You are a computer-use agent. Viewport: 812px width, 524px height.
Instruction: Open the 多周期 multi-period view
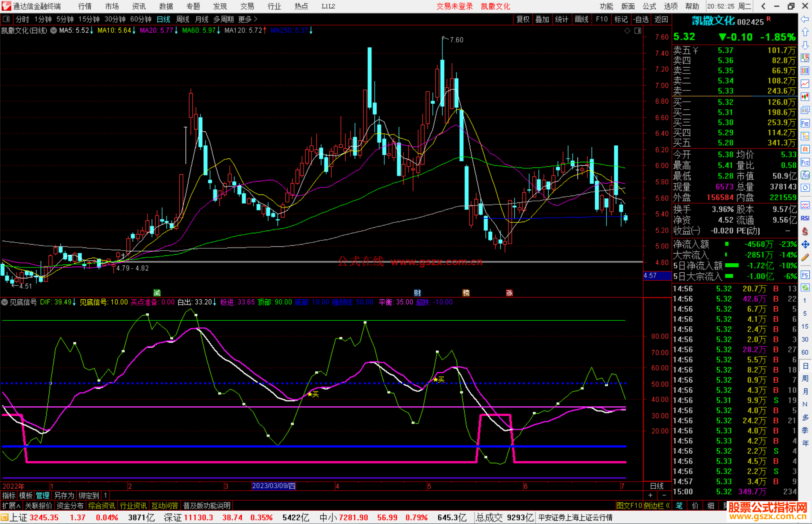click(223, 19)
